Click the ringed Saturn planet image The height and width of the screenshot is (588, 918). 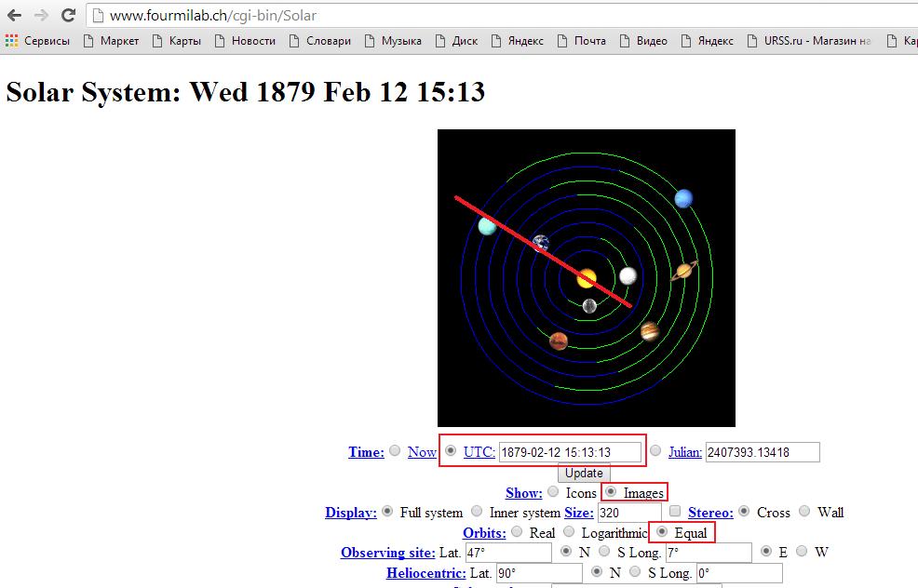[684, 271]
